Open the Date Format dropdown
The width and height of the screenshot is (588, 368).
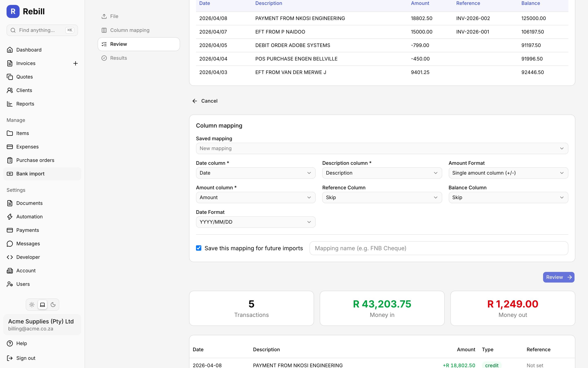coord(256,222)
